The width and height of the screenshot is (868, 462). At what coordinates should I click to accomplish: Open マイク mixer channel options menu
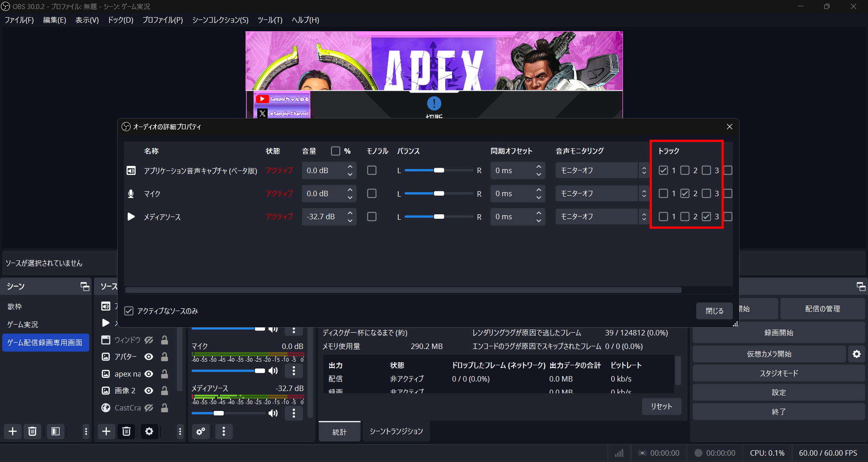(x=294, y=371)
